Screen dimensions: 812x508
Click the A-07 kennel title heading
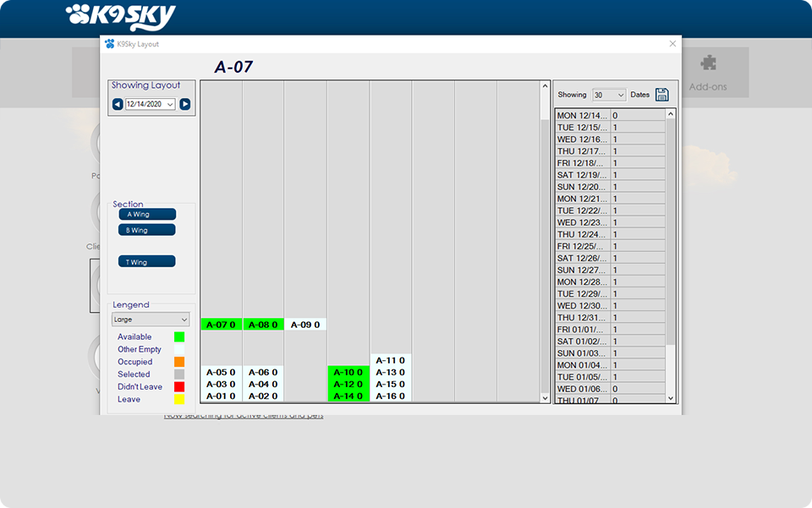pyautogui.click(x=233, y=67)
